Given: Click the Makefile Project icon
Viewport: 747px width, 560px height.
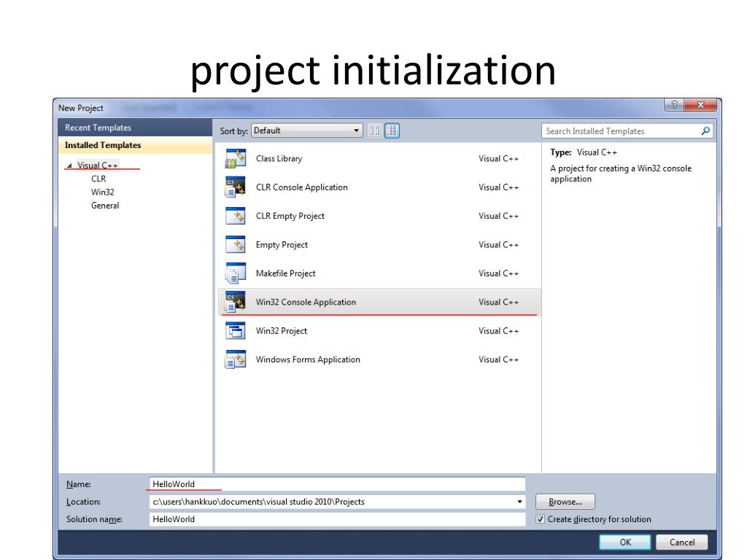Looking at the screenshot, I should (x=236, y=273).
